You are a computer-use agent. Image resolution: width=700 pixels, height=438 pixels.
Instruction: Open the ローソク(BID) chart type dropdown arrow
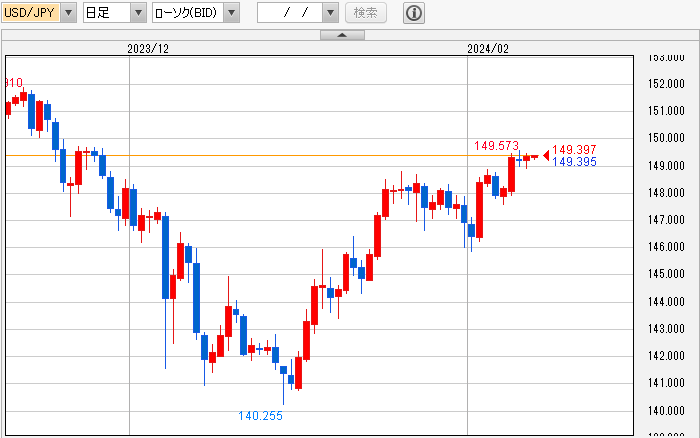pyautogui.click(x=231, y=13)
